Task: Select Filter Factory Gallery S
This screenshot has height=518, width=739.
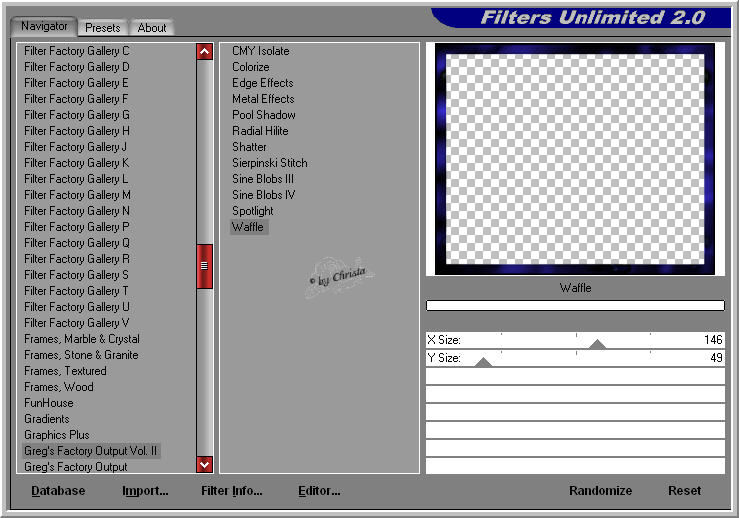Action: click(x=76, y=275)
